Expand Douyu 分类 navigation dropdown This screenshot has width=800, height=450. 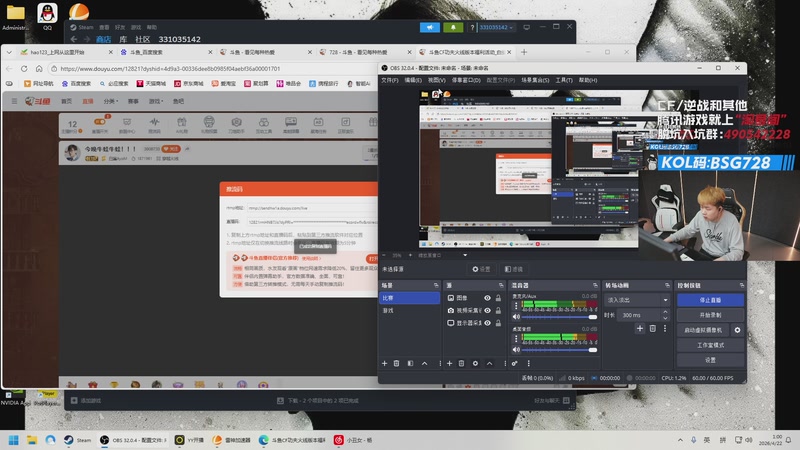(111, 101)
